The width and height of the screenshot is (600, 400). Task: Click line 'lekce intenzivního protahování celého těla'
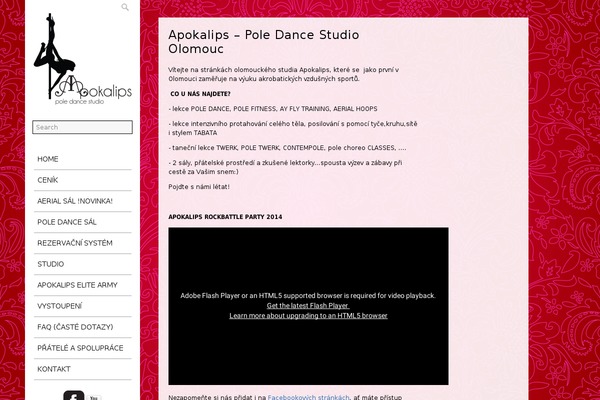[293, 129]
